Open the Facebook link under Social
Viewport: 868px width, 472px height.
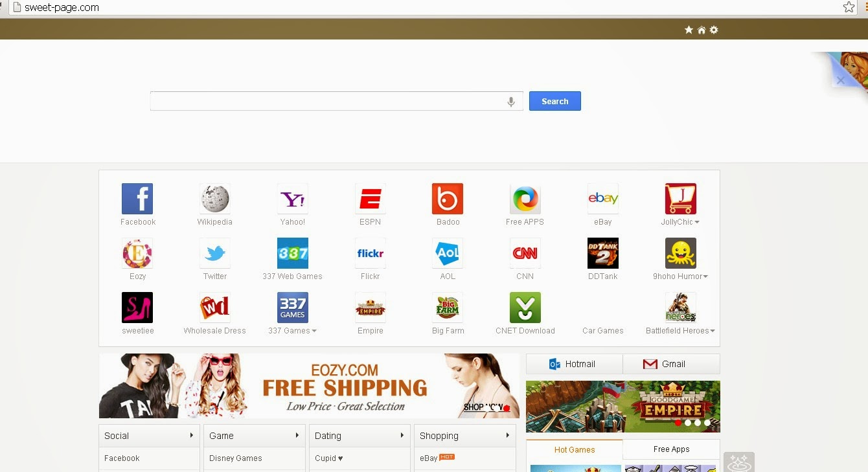[x=122, y=458]
